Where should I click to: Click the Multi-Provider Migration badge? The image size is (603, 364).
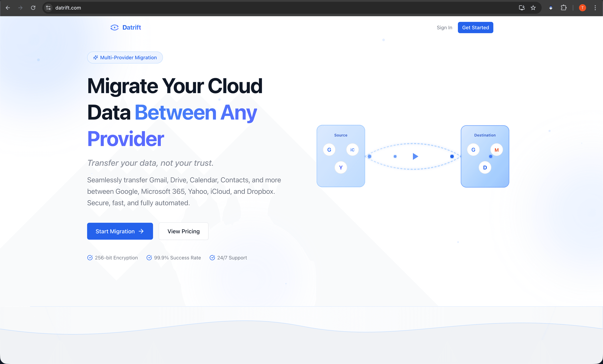pyautogui.click(x=125, y=57)
